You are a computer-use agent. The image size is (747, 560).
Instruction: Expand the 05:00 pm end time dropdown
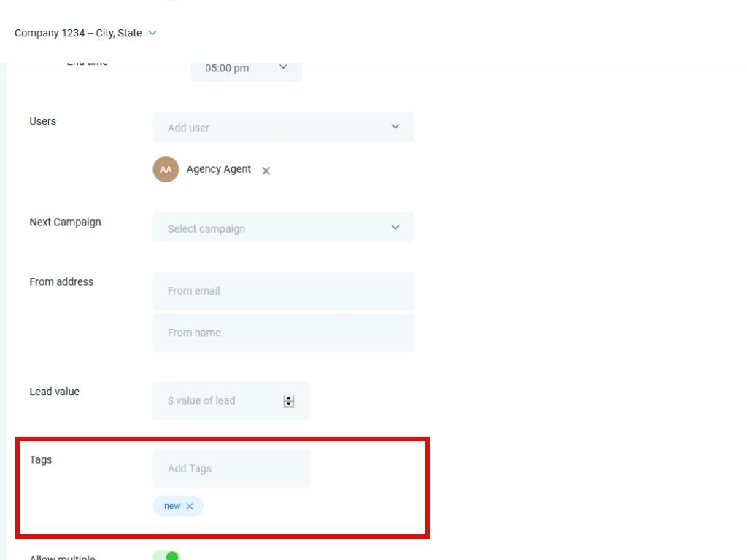(x=246, y=68)
